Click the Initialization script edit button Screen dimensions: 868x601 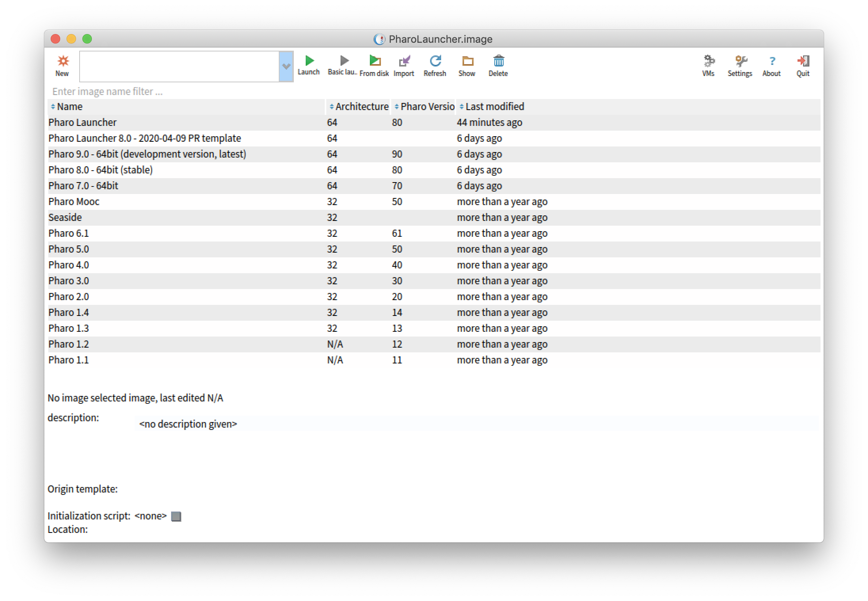176,516
